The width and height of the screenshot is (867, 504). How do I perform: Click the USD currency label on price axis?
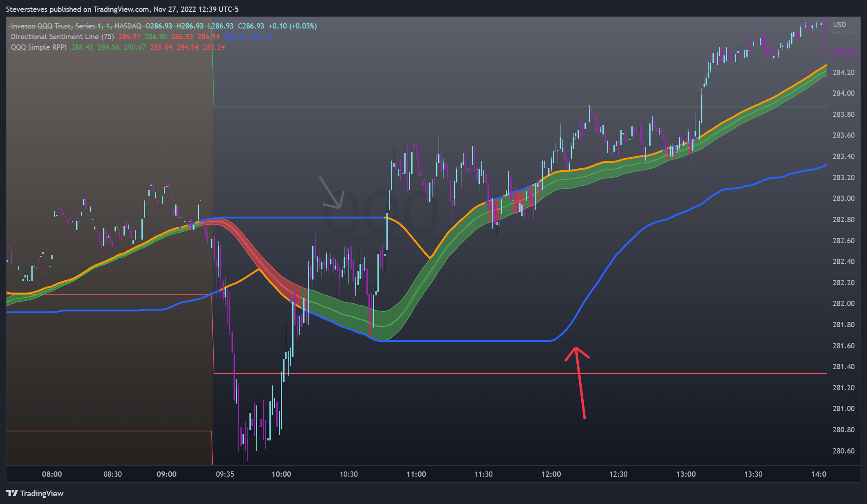pyautogui.click(x=839, y=25)
